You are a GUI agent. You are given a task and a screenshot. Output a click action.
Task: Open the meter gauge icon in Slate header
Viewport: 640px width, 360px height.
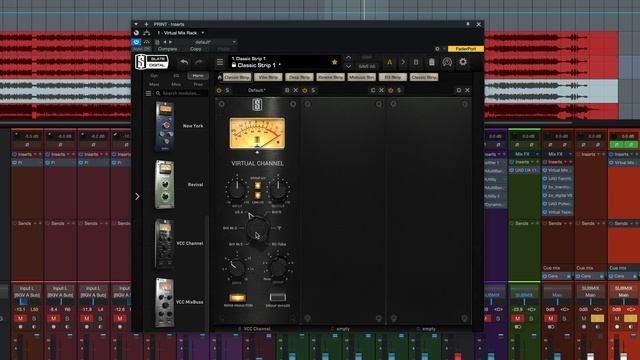pos(447,62)
